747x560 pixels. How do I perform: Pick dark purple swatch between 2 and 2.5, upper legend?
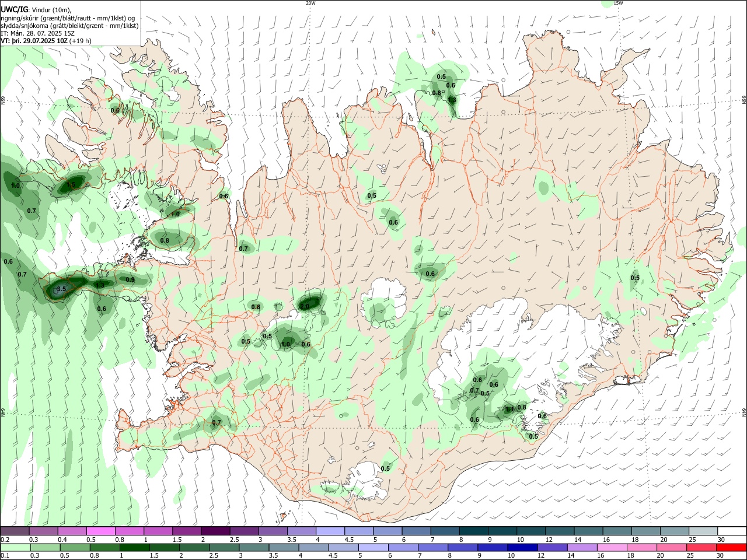tap(215, 531)
